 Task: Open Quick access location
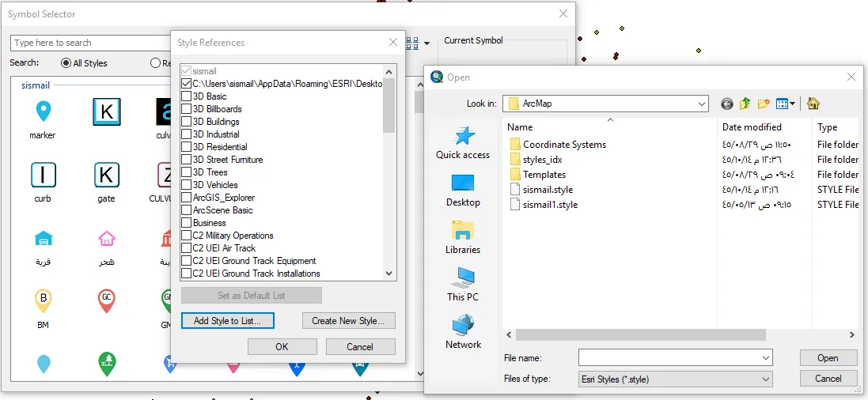463,143
